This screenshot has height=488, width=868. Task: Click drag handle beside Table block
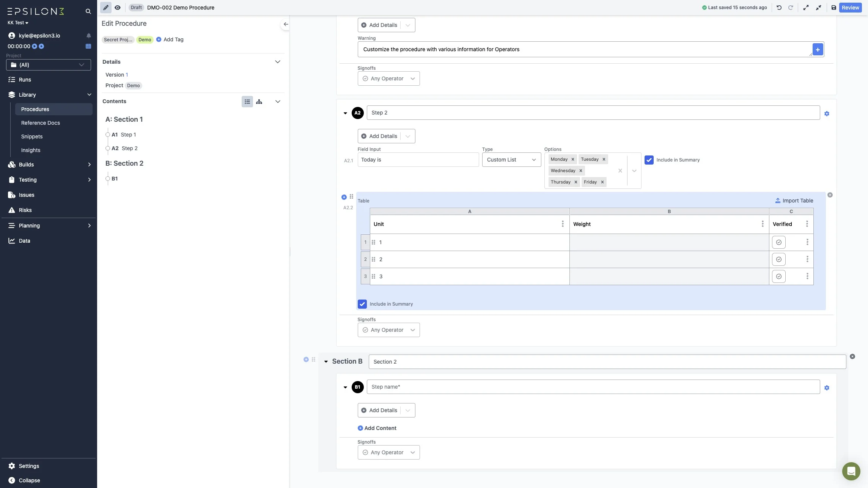click(x=351, y=196)
